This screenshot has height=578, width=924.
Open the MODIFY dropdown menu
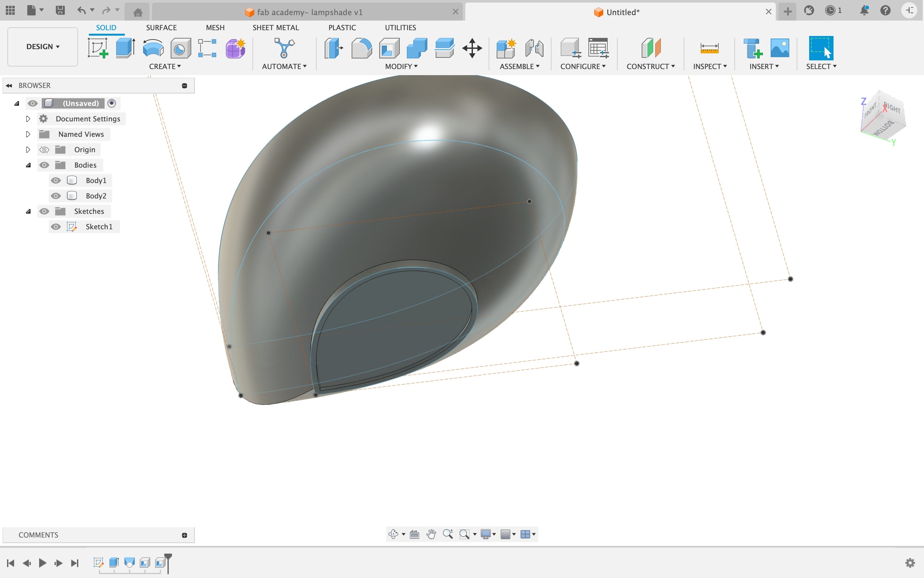click(x=401, y=66)
